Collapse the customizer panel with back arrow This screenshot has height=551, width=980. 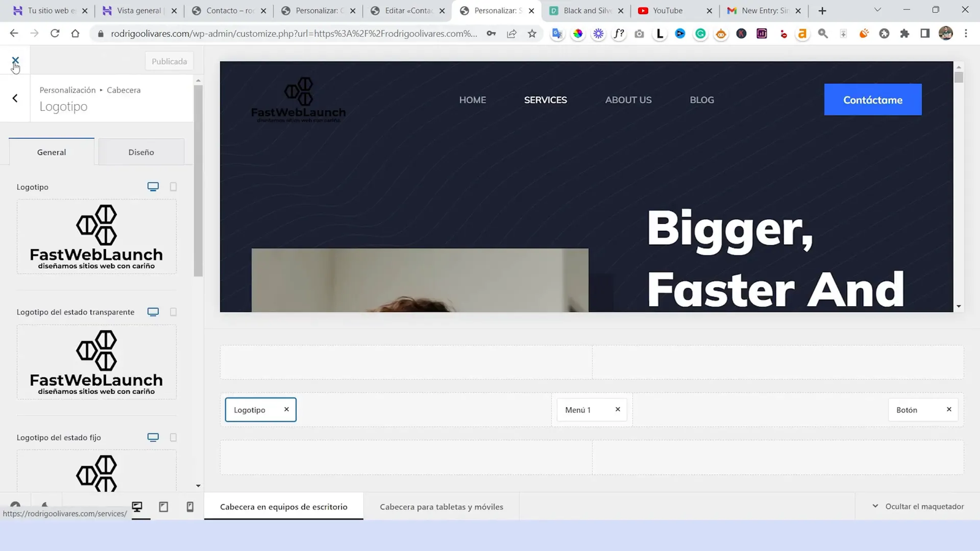pyautogui.click(x=15, y=98)
